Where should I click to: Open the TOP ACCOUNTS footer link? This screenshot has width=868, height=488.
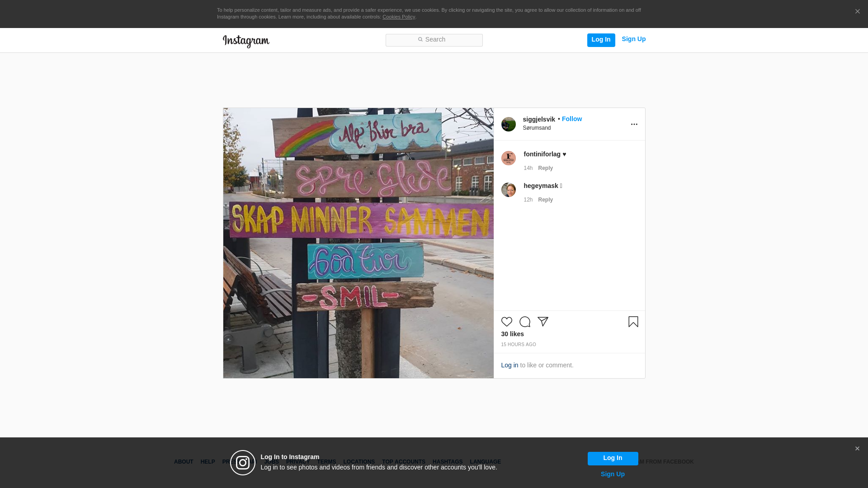[403, 462]
